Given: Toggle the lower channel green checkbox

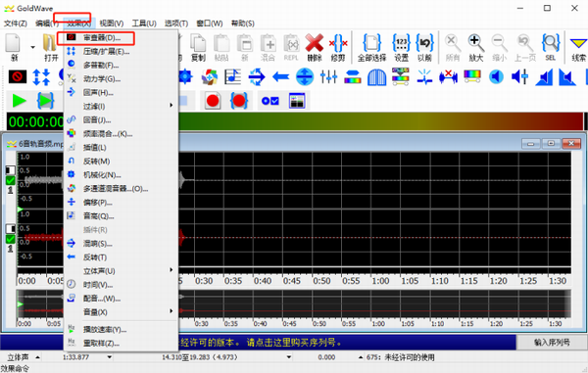Looking at the screenshot, I should pyautogui.click(x=11, y=239).
